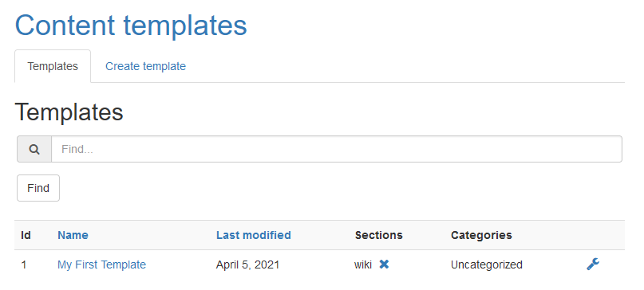
Task: Click the magnifying glass search icon
Action: tap(34, 149)
